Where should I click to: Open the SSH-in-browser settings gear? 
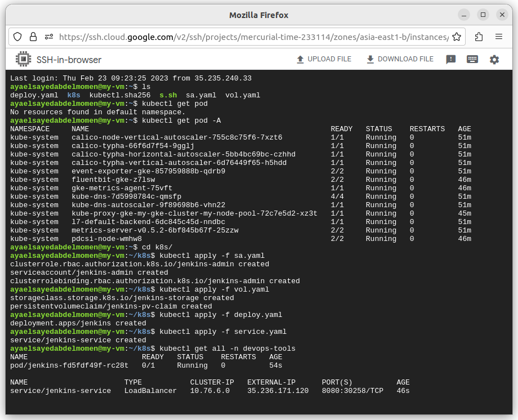494,59
